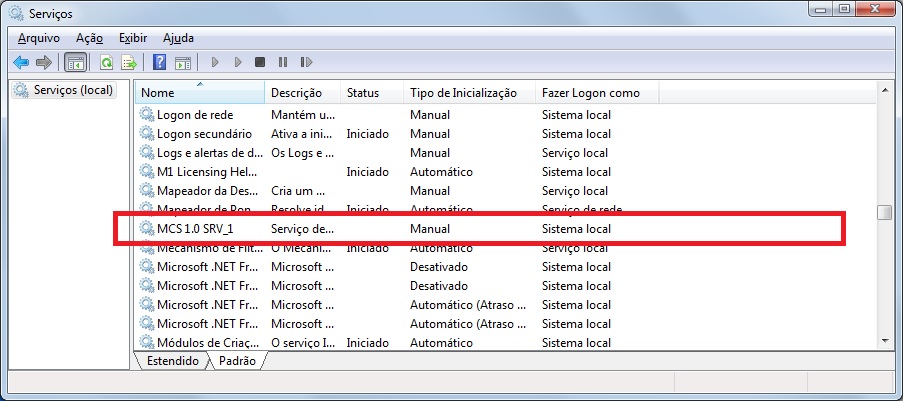Click gear icon of Logs e alertas
This screenshot has height=401, width=903.
[x=147, y=153]
